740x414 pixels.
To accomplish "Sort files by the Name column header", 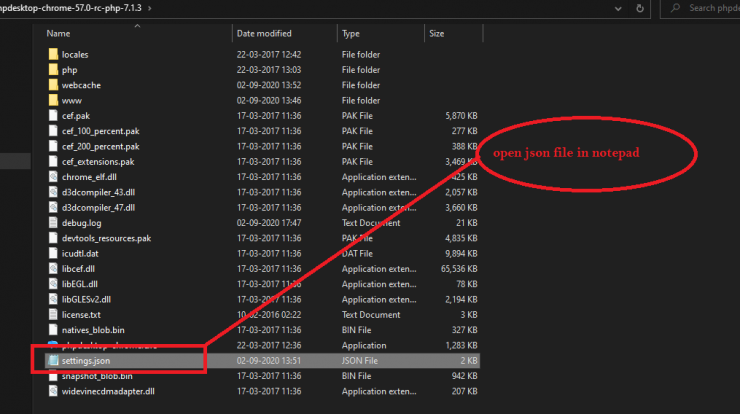I will [59, 34].
